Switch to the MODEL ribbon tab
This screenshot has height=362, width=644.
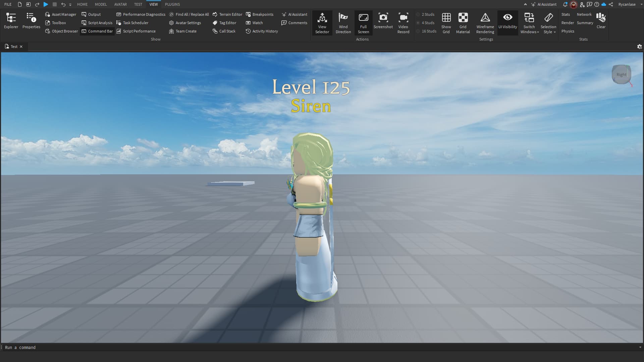point(101,4)
